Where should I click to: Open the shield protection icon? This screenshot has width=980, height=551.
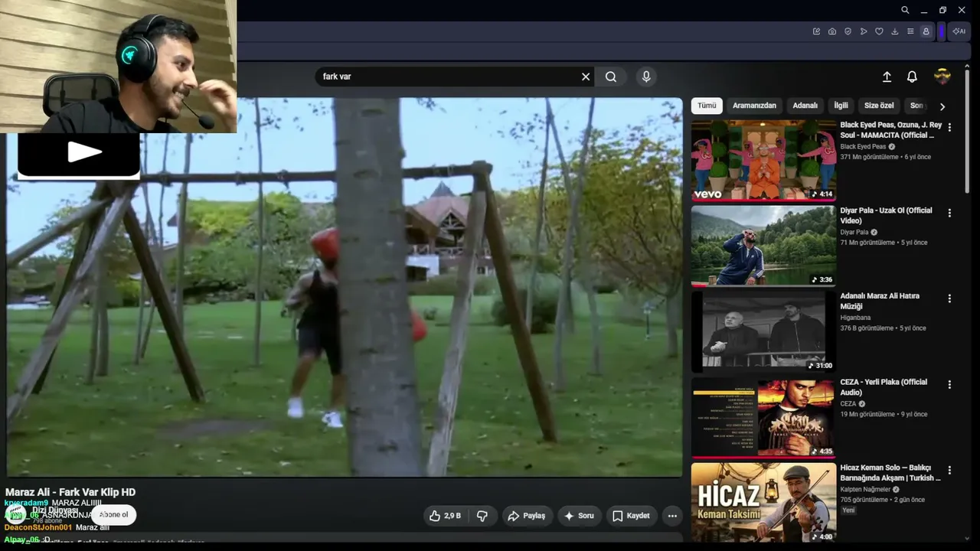pos(848,31)
